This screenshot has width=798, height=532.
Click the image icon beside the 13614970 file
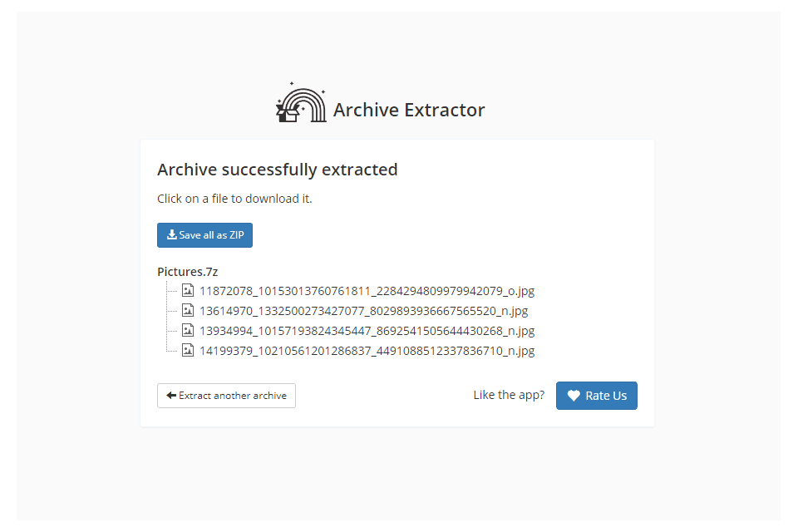188,311
